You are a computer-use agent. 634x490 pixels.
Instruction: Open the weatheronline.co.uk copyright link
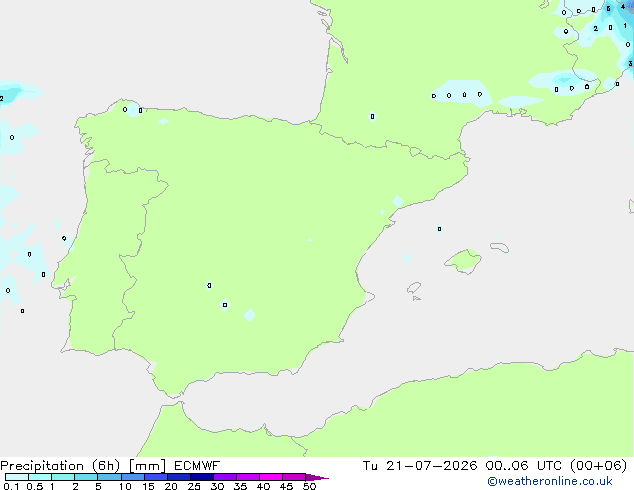point(550,481)
